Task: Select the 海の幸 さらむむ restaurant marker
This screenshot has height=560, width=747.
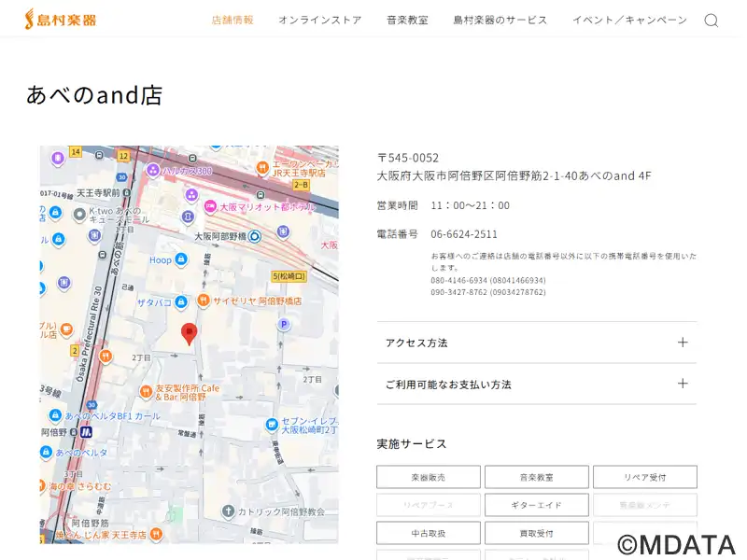Action: tap(42, 486)
